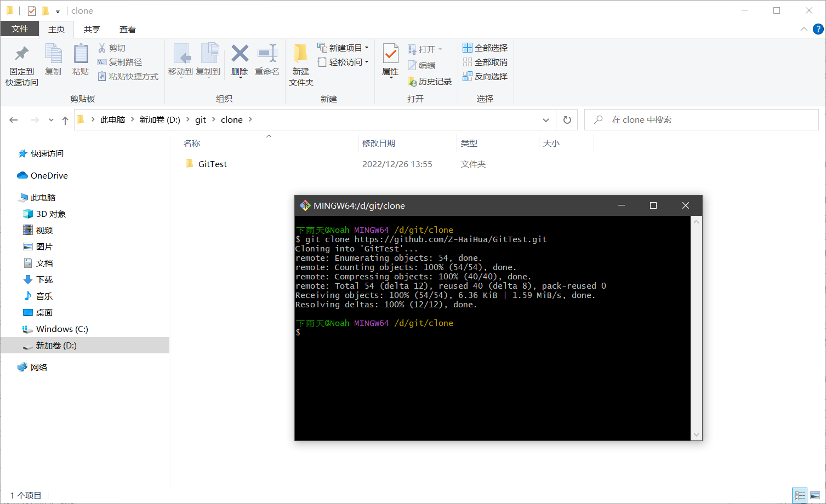Click the MINGW64 terminal scrollbar down arrow
This screenshot has width=826, height=504.
(696, 435)
